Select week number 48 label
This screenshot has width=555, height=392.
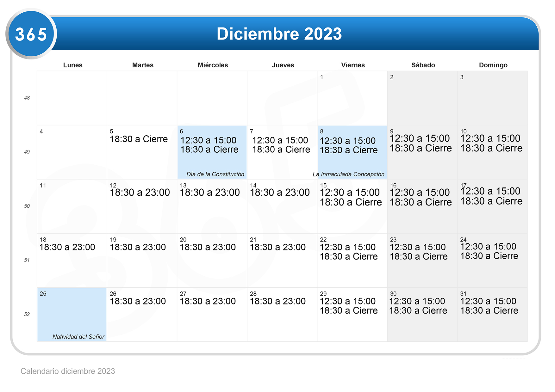[x=27, y=98]
